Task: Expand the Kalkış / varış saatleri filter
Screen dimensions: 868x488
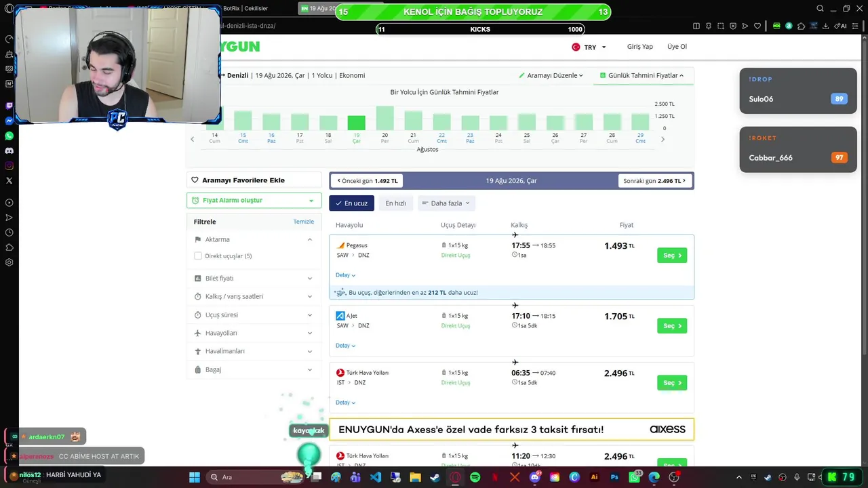Action: [254, 296]
